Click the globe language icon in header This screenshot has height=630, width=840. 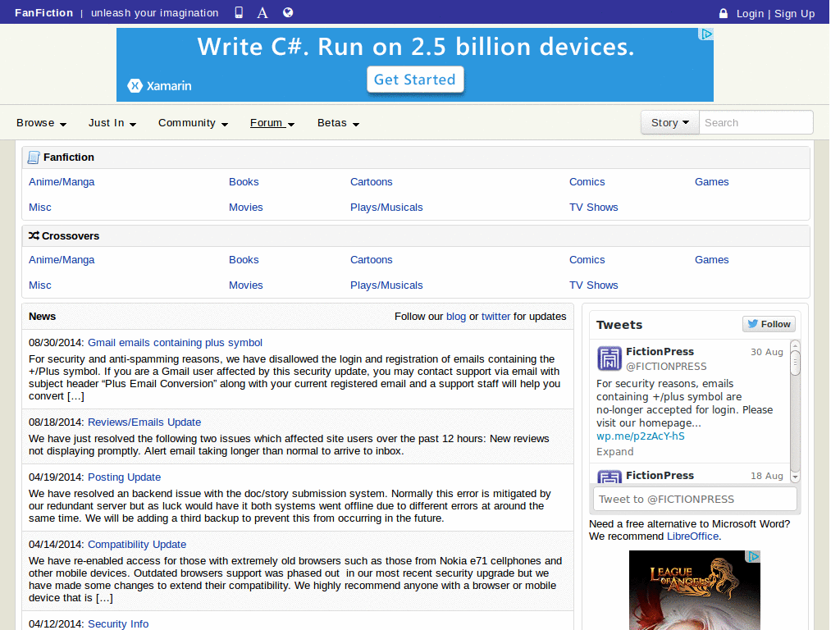288,12
